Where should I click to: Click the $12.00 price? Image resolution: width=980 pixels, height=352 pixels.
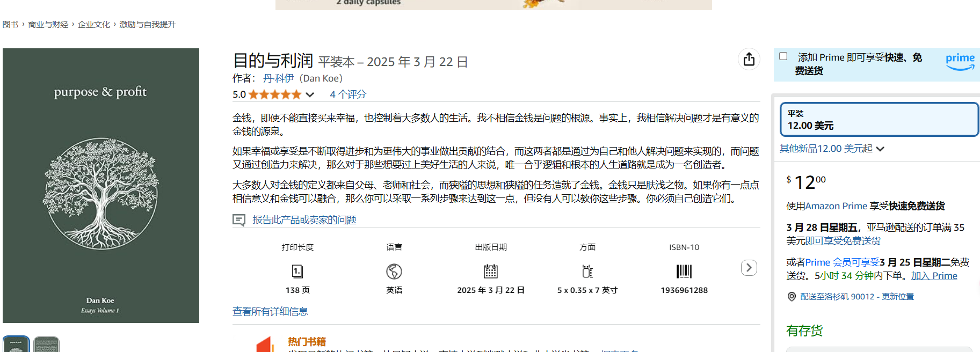click(806, 182)
